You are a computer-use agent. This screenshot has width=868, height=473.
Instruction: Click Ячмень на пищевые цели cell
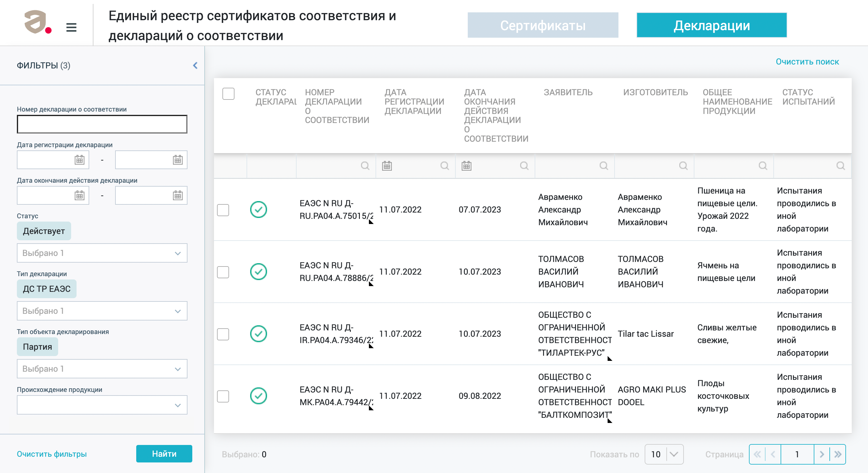tap(726, 272)
